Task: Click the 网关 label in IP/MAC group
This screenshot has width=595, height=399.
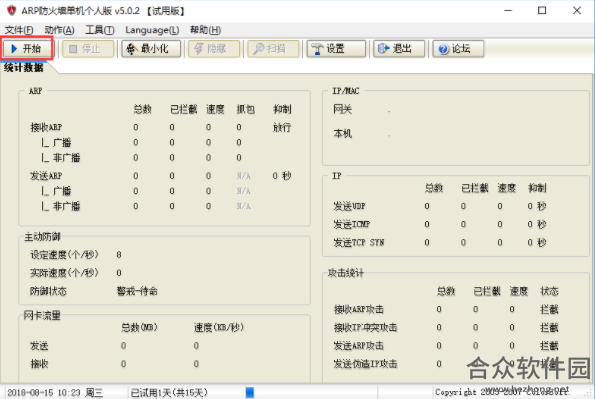Action: coord(343,109)
